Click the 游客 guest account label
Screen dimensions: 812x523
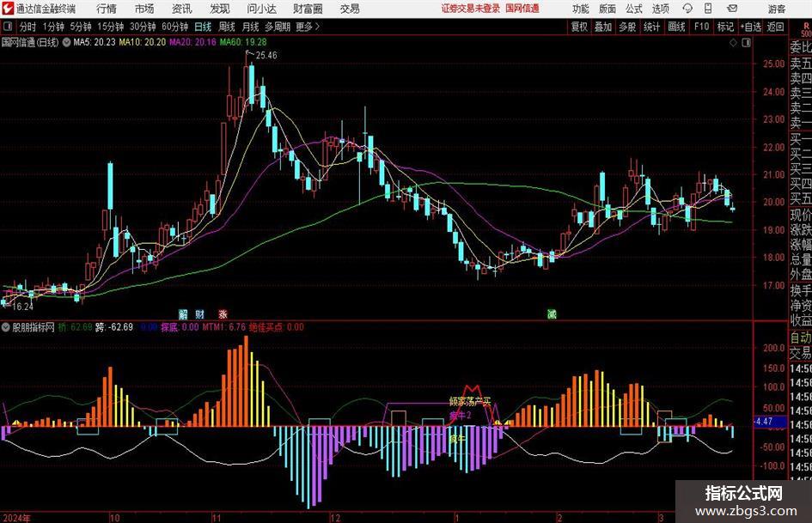pos(776,9)
